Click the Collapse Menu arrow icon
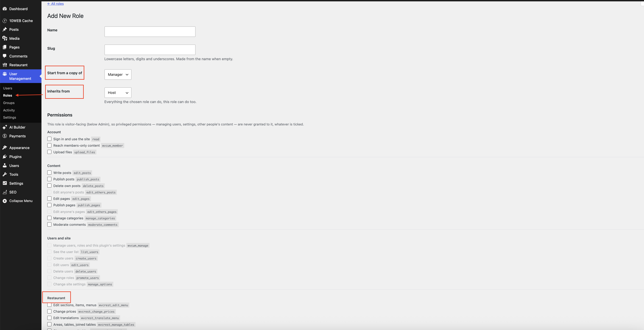Image resolution: width=644 pixels, height=330 pixels. 4,201
